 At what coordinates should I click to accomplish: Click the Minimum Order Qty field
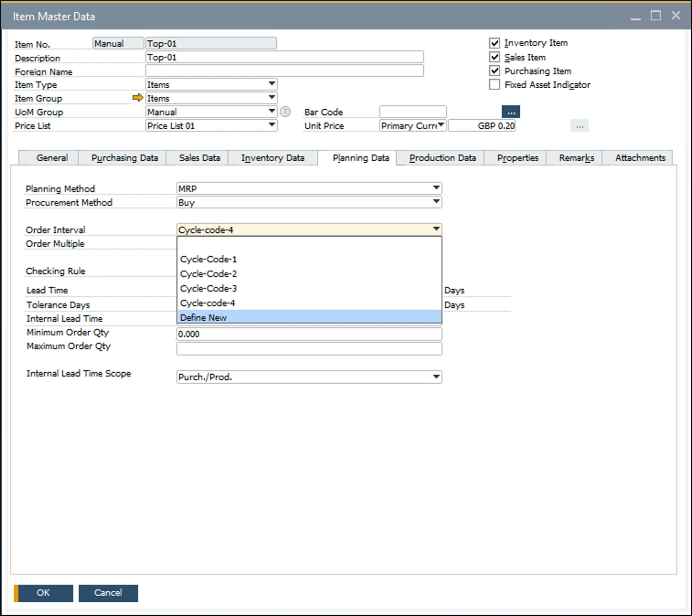coord(309,334)
